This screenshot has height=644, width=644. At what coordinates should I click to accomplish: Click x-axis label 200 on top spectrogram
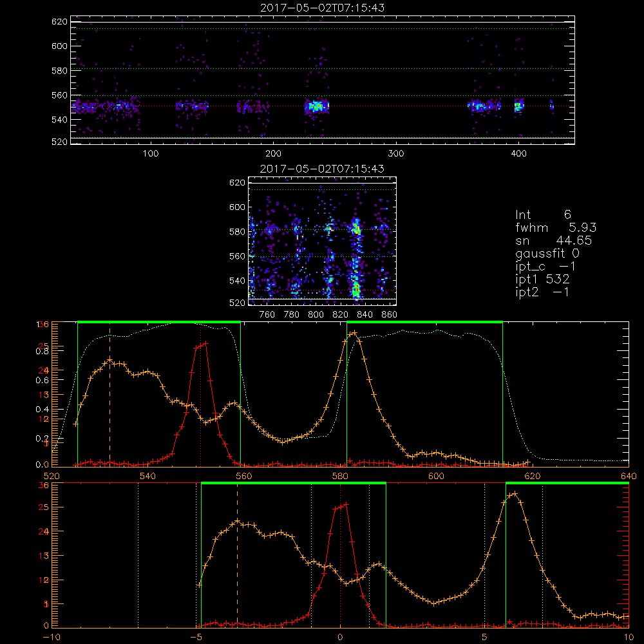273,154
